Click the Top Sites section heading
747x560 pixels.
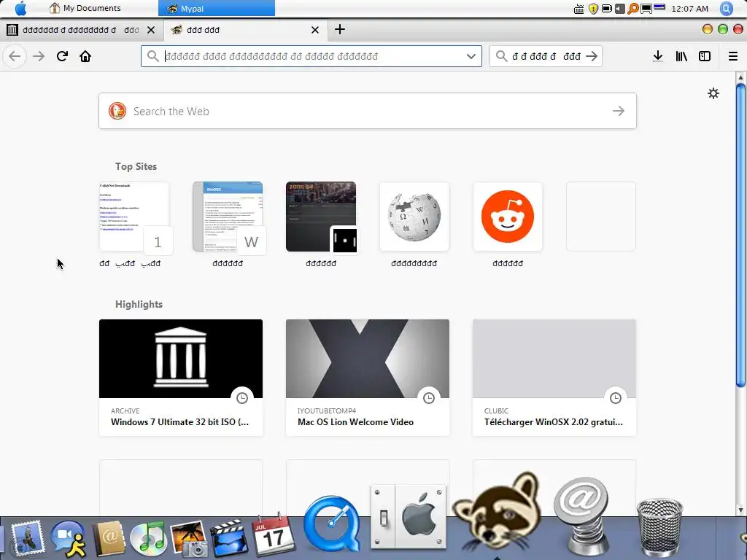pos(136,166)
